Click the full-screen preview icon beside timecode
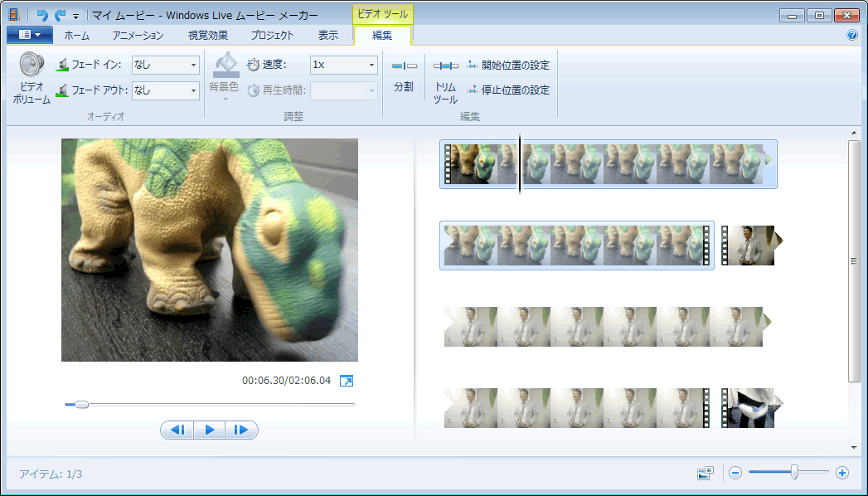Screen dimensions: 868x496 (x=347, y=381)
